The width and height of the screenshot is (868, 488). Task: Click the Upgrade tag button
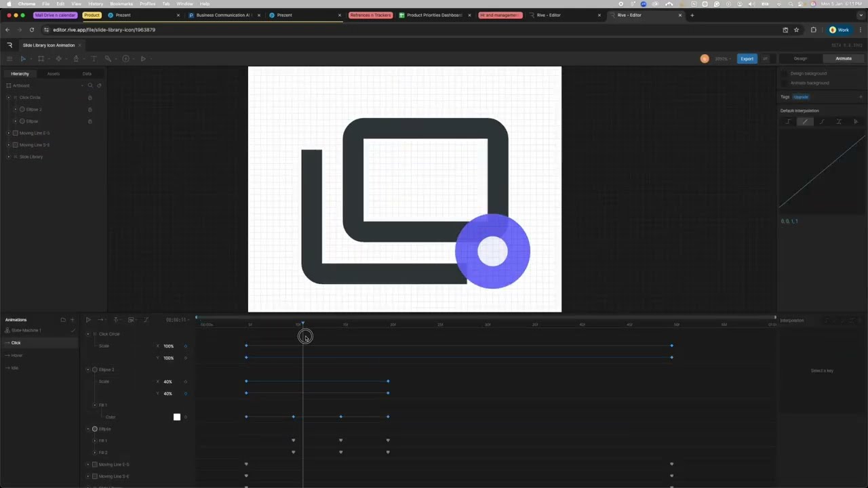click(801, 97)
